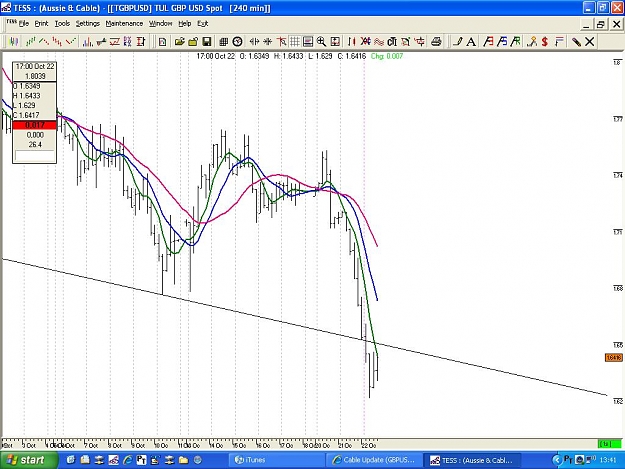Click the yellow locked folder icon
Viewport: 625px width, 469px height.
(x=193, y=41)
